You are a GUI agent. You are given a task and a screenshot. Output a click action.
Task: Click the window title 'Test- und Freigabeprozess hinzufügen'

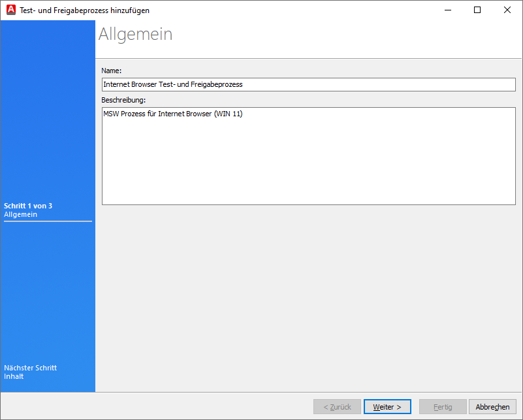[x=84, y=10]
